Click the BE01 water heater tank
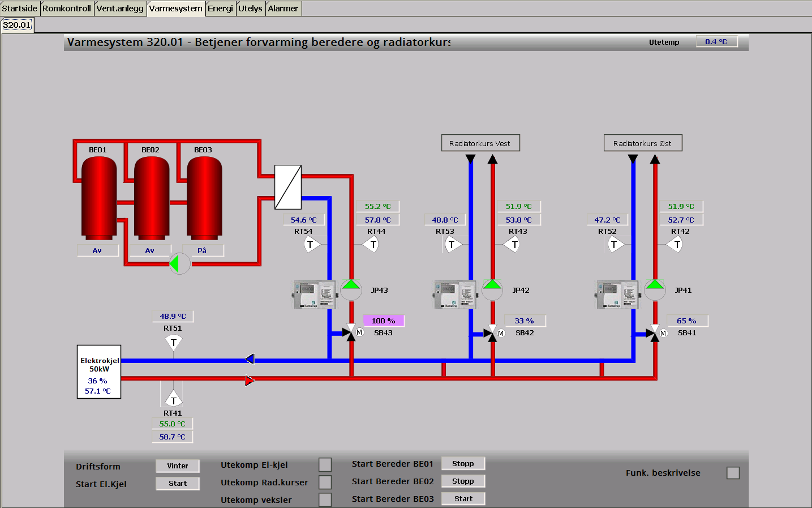The width and height of the screenshot is (812, 508). [x=99, y=198]
